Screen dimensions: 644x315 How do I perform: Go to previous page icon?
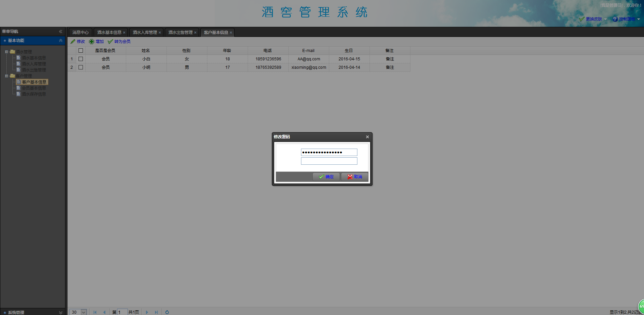point(104,312)
